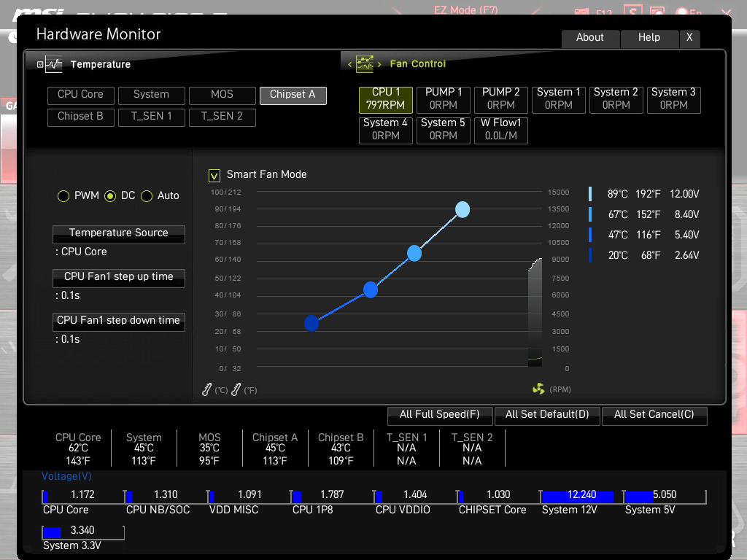Click the green fan RPM icon
The image size is (747, 560).
[x=538, y=389]
